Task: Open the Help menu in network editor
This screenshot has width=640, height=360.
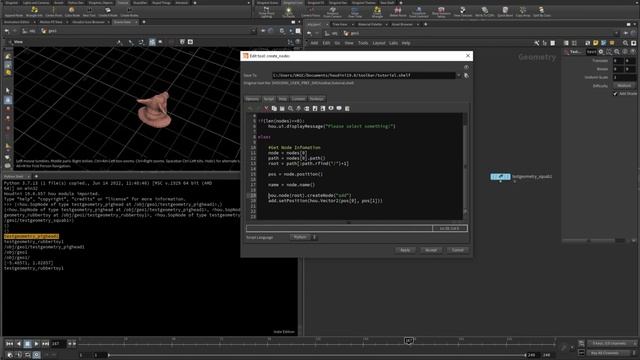Action: (x=406, y=43)
